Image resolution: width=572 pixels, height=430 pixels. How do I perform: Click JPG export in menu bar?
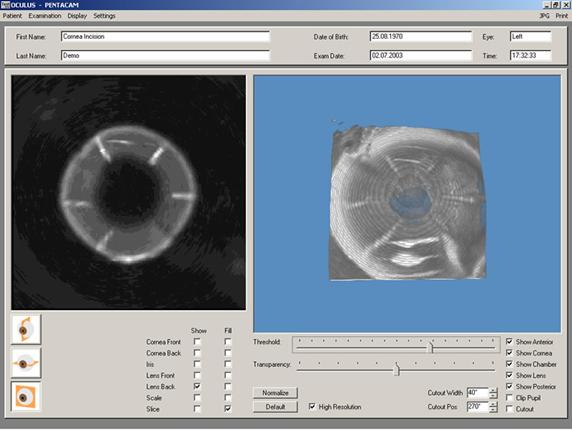(x=544, y=16)
